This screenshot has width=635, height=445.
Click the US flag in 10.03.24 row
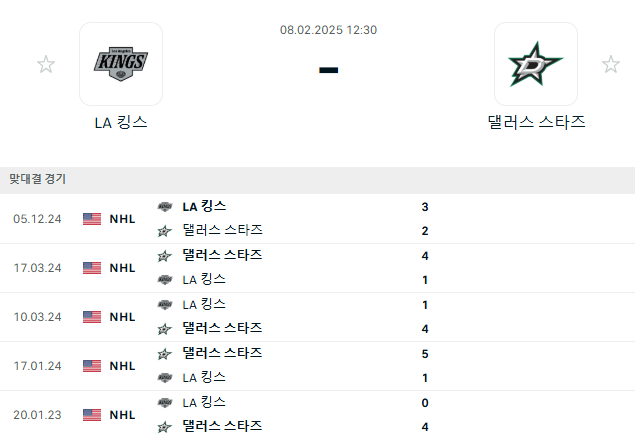click(x=92, y=317)
